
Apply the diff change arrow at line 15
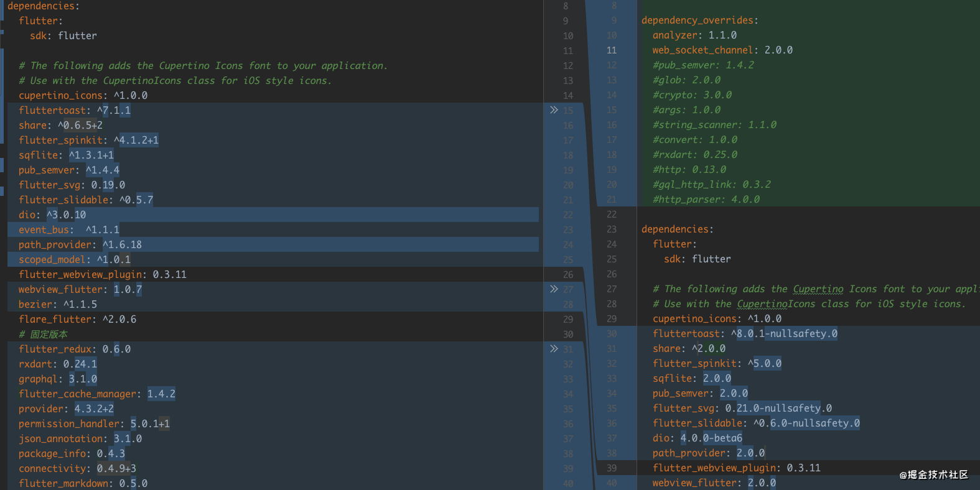coord(554,110)
